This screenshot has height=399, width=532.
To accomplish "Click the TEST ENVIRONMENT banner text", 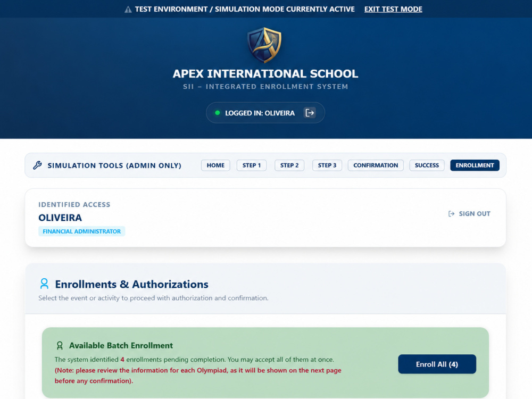I will tap(245, 9).
